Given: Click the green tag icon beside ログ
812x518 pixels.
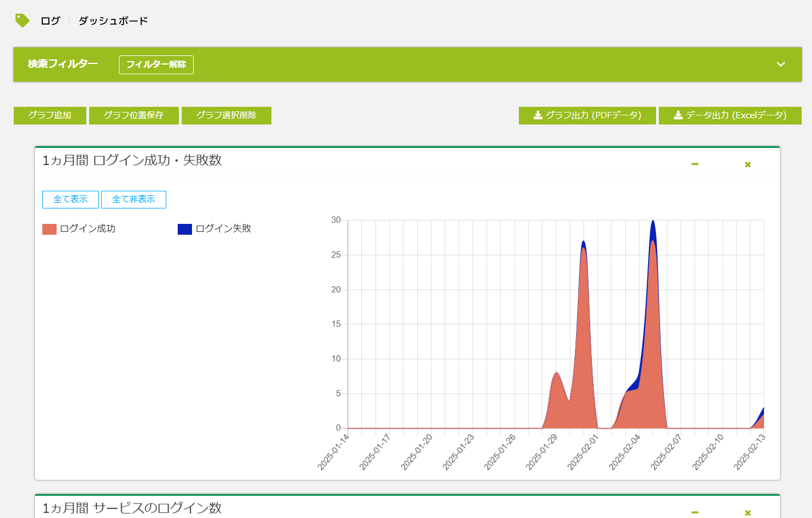Looking at the screenshot, I should [x=22, y=21].
